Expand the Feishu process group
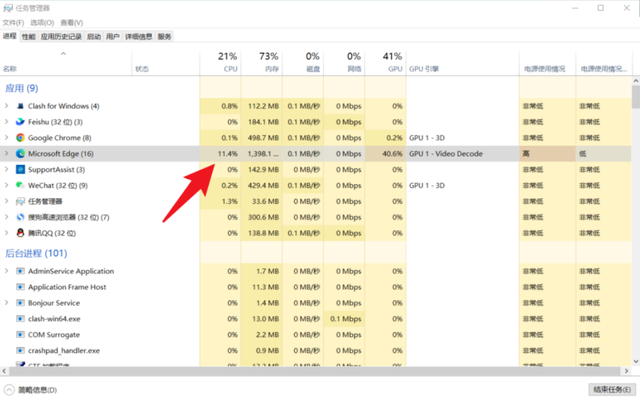Image resolution: width=640 pixels, height=401 pixels. point(6,122)
